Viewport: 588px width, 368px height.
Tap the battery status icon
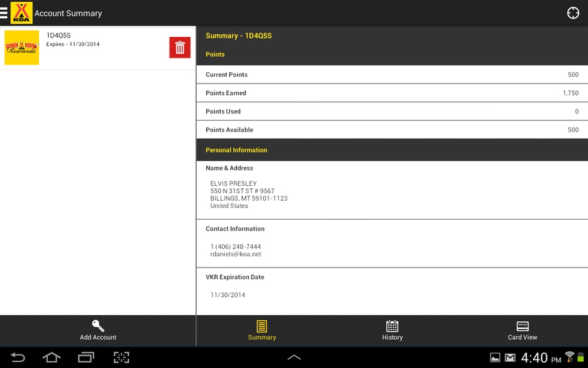(581, 357)
